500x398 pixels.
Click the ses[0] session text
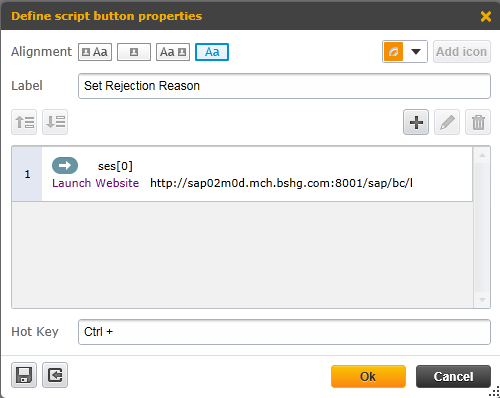pyautogui.click(x=115, y=166)
